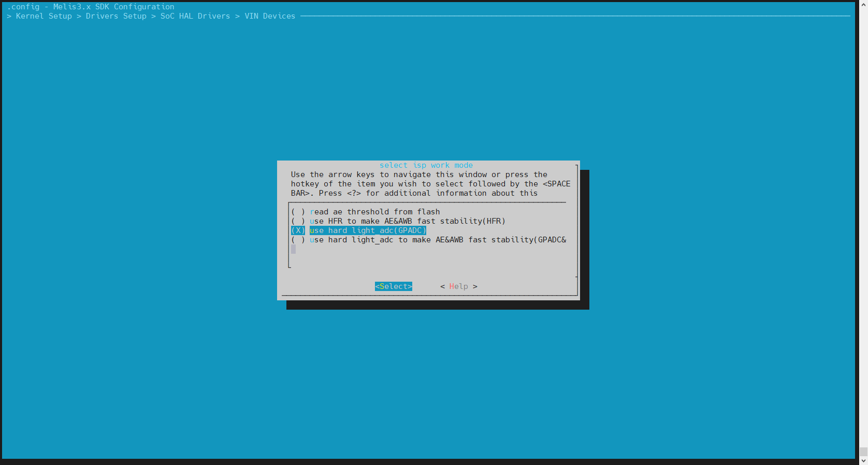This screenshot has height=465, width=868.
Task: Click the terminal scrollbar down arrow
Action: point(863,460)
